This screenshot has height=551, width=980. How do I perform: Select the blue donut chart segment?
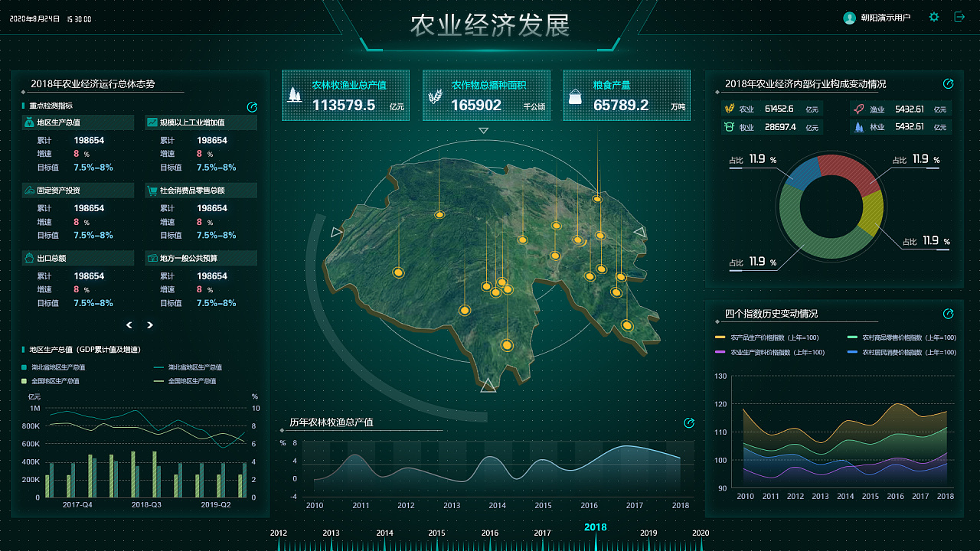tap(801, 173)
